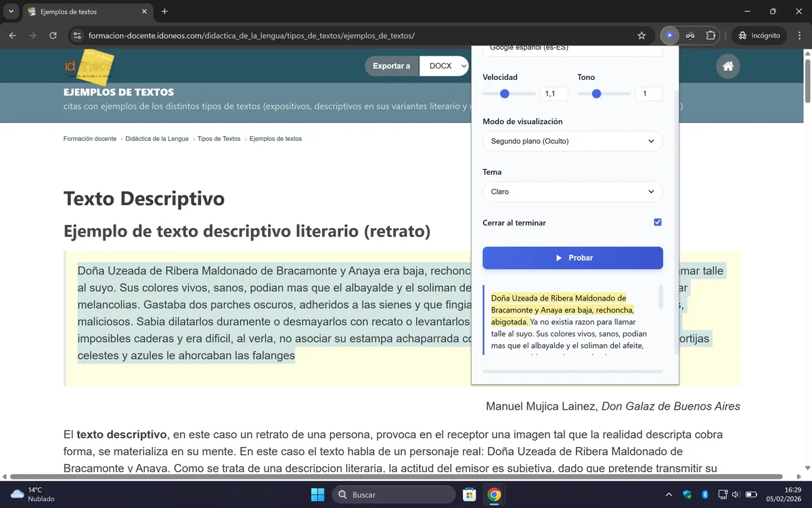
Task: Open Chrome's three-dot menu
Action: tap(799, 35)
